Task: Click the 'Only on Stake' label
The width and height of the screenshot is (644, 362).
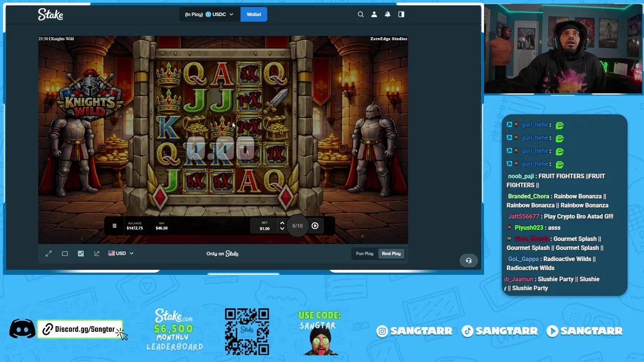Action: click(222, 253)
